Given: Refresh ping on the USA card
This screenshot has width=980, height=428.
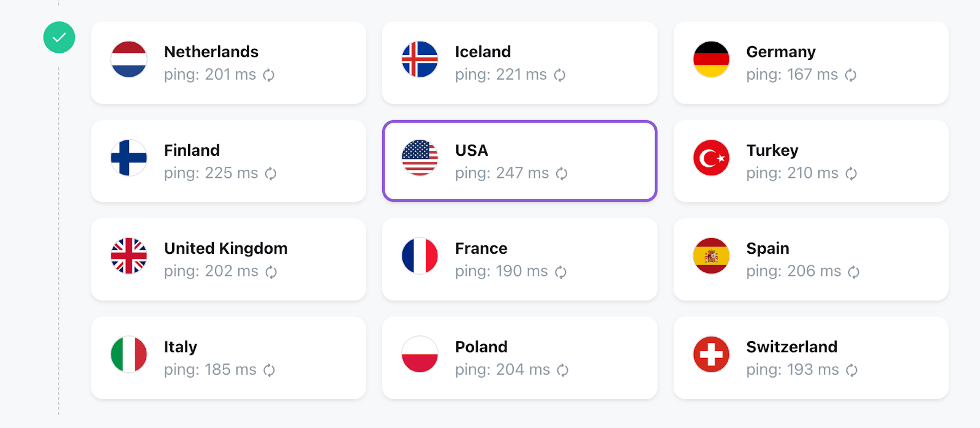Looking at the screenshot, I should (562, 174).
